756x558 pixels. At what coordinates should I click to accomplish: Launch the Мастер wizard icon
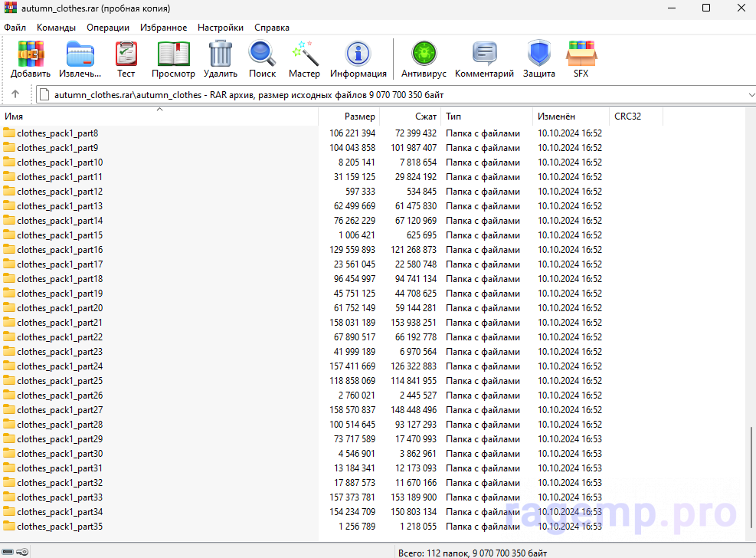(305, 54)
